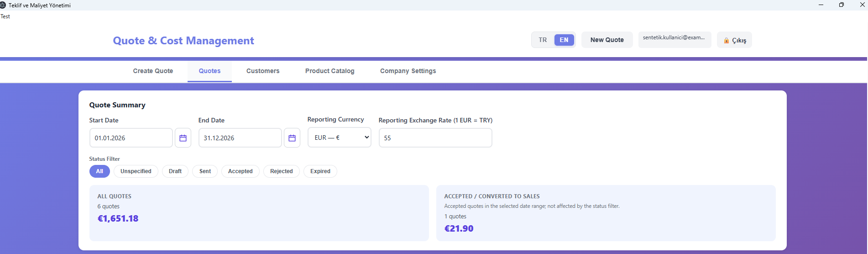
Task: Restore down the application window
Action: point(841,5)
